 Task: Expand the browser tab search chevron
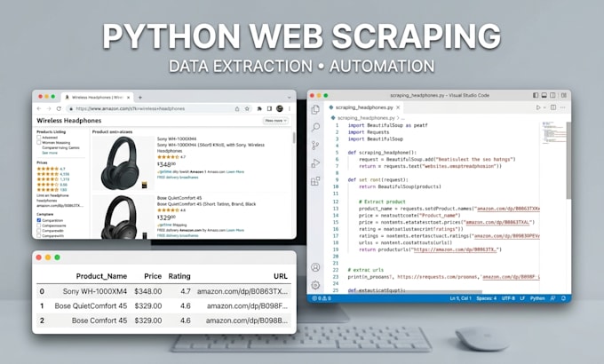290,98
